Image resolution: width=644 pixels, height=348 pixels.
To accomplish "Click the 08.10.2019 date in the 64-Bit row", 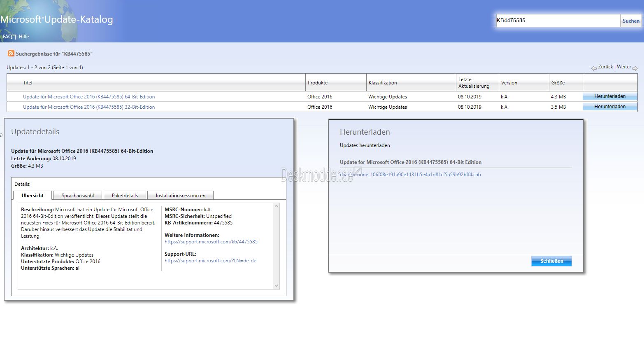I will pyautogui.click(x=470, y=97).
